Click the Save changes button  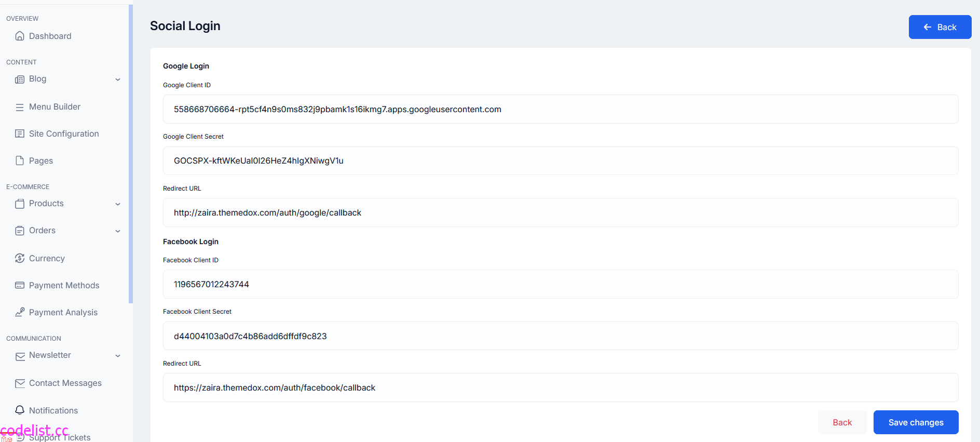(916, 422)
